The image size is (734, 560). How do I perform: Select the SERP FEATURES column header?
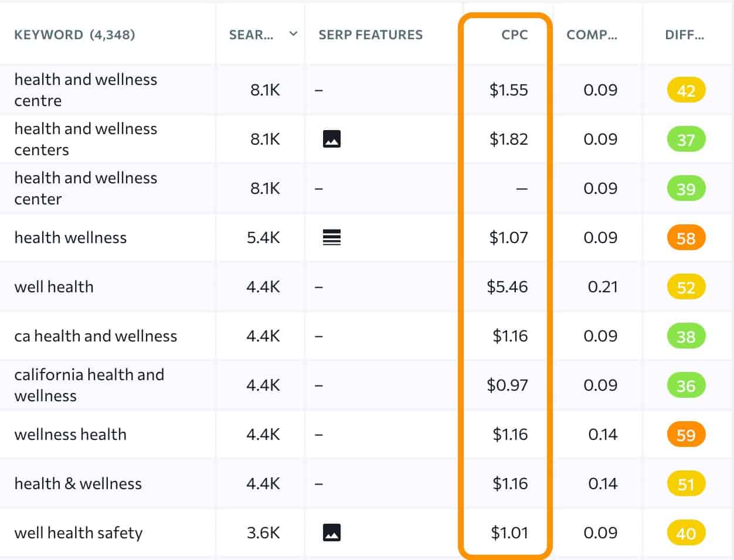click(x=370, y=35)
